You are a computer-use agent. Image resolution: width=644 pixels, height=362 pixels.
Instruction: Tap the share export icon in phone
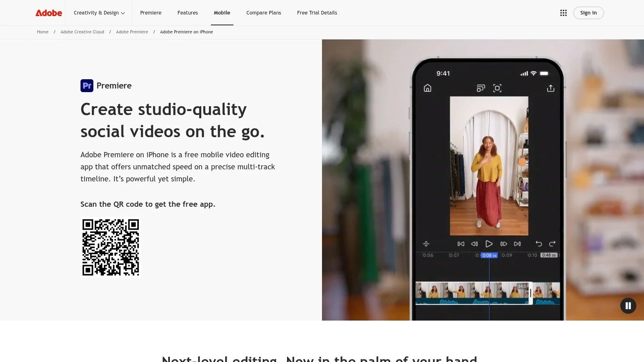[551, 88]
